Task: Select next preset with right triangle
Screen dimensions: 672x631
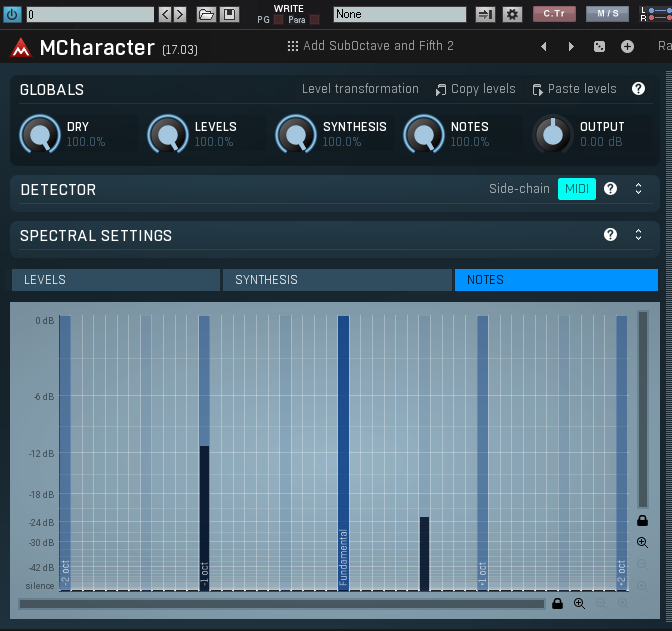Action: pos(571,47)
